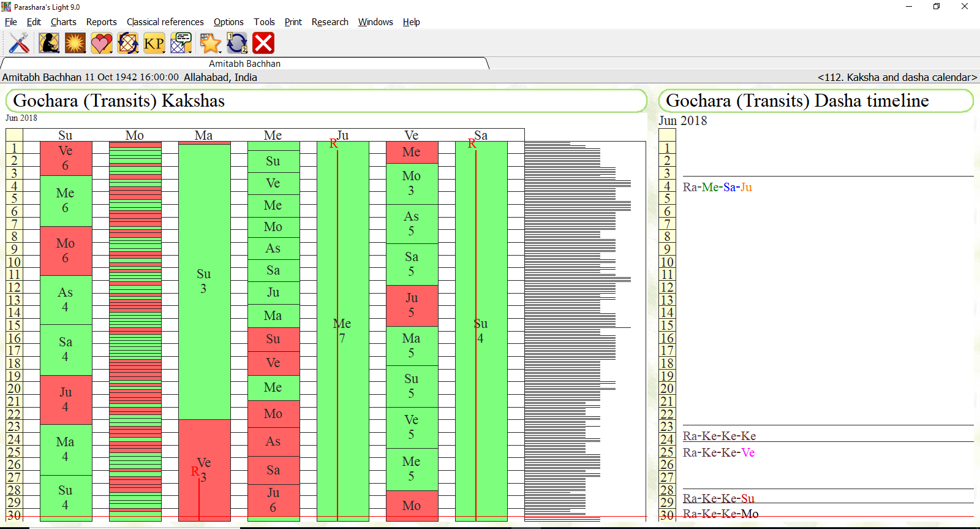This screenshot has height=529, width=980.
Task: Click the sun chart toolbar icon
Action: (x=75, y=43)
